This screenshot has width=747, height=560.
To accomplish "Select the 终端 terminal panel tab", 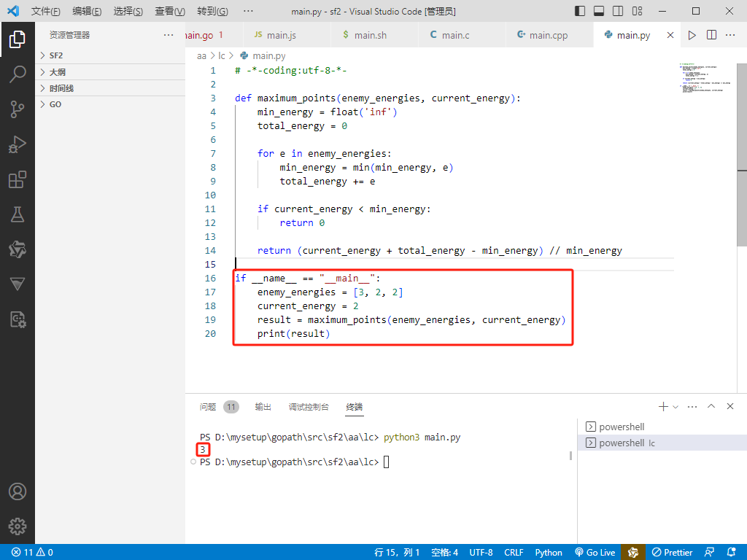I will pyautogui.click(x=355, y=407).
